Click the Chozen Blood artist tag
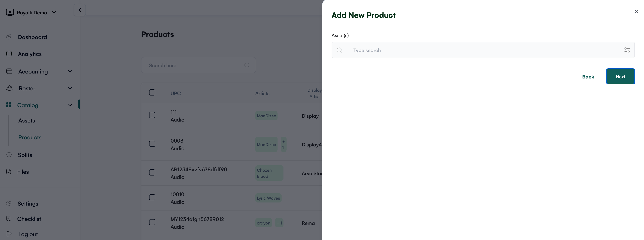Screen dimensions: 644x240 point(269,173)
